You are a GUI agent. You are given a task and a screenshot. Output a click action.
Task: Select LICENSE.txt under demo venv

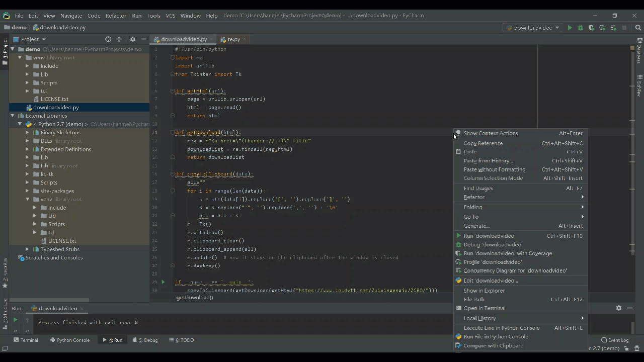[54, 99]
